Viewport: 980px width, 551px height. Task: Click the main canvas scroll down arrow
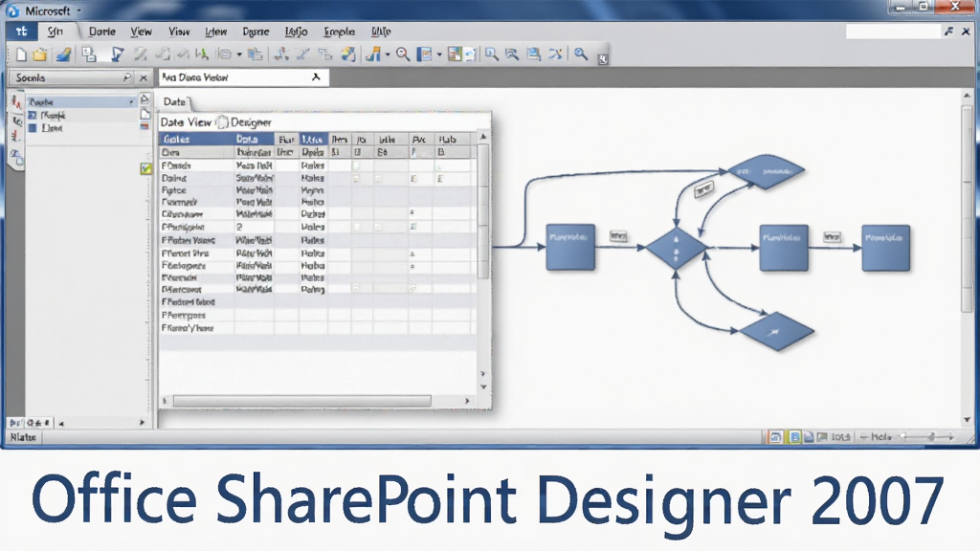point(968,420)
